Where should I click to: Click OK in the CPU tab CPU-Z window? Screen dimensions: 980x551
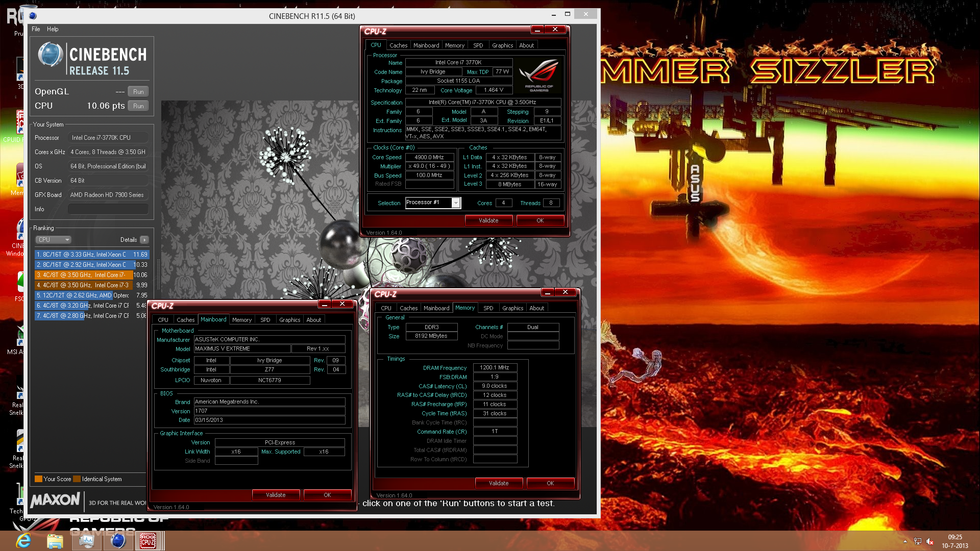click(x=540, y=220)
